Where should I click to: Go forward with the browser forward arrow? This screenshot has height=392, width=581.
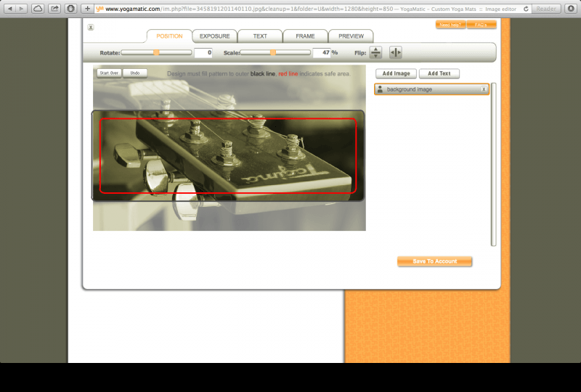[x=21, y=8]
